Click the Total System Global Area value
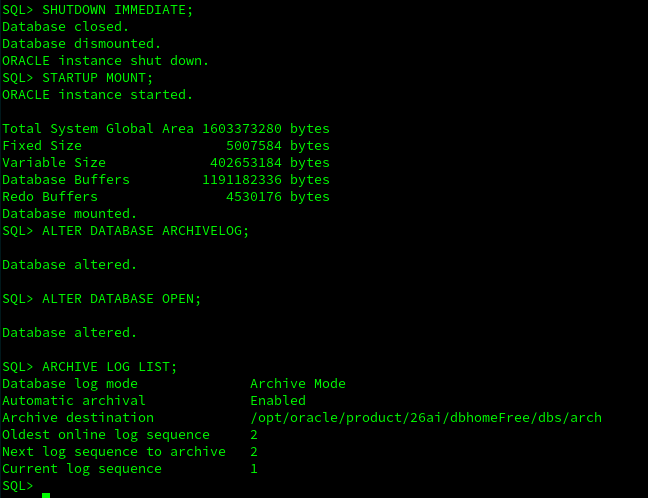 pyautogui.click(x=242, y=129)
